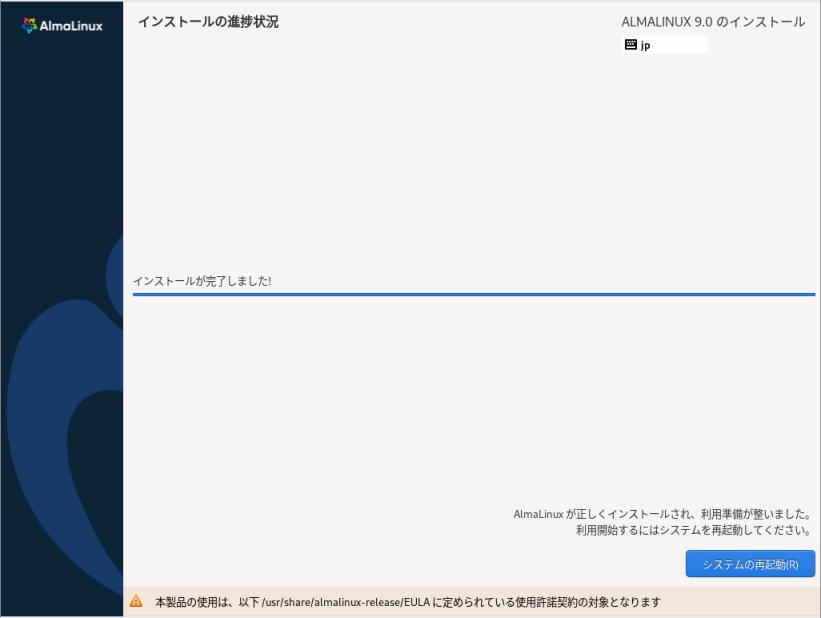Click the '利用開始するにはシステムを再起動してください' line
Screen dimensions: 821x618
point(693,530)
